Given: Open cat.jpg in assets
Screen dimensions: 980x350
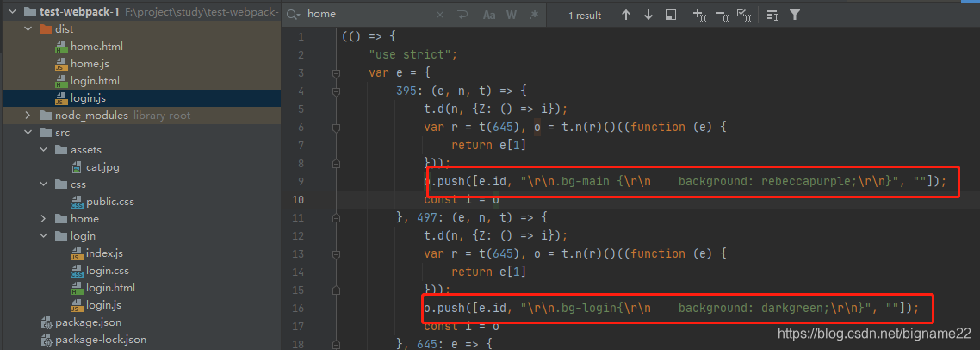Looking at the screenshot, I should [102, 167].
